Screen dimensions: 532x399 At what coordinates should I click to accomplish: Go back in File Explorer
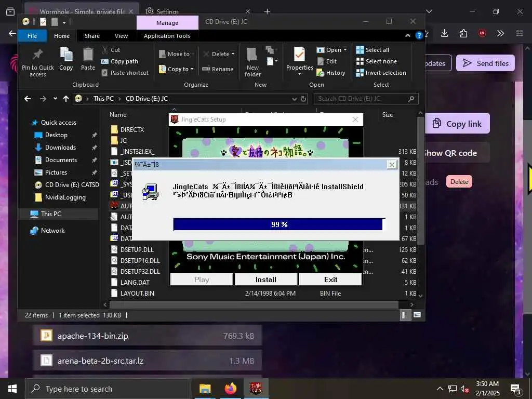[x=28, y=99]
